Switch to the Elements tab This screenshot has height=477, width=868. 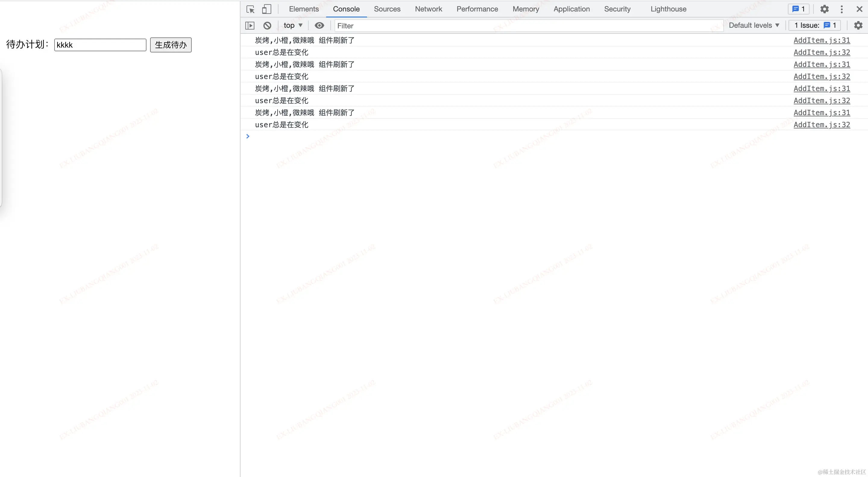pyautogui.click(x=303, y=9)
